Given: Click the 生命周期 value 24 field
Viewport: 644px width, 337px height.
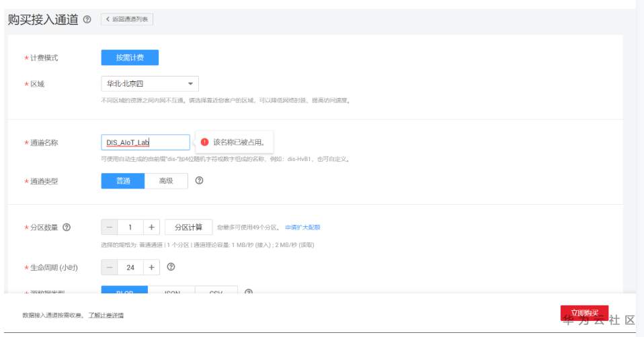Looking at the screenshot, I should tap(130, 267).
